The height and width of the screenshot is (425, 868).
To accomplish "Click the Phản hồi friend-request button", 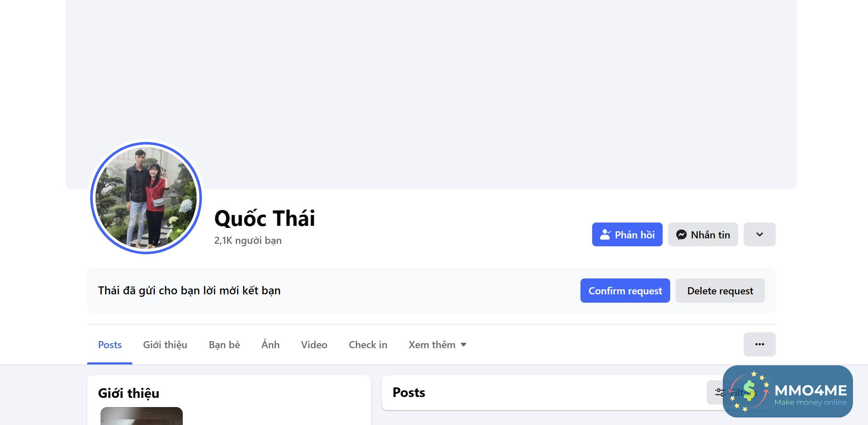I will point(627,235).
